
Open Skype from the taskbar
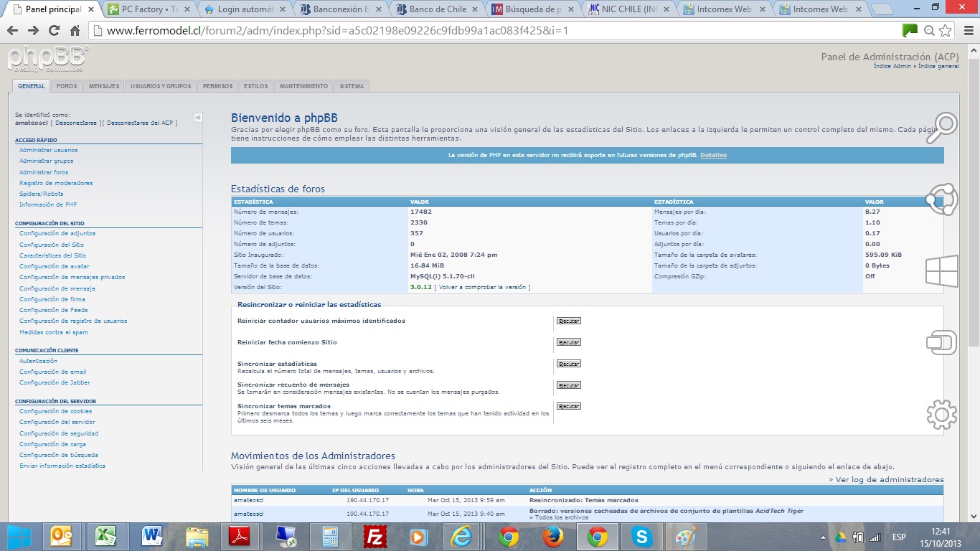coord(641,536)
